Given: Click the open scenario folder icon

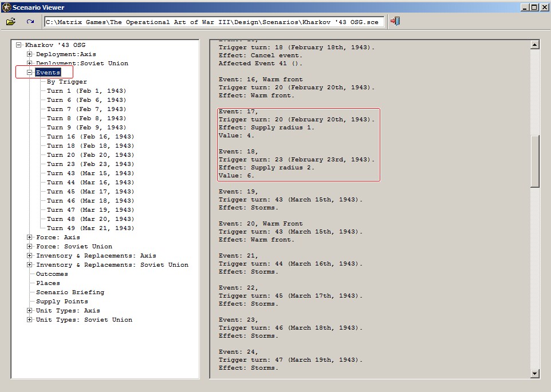Looking at the screenshot, I should 10,22.
